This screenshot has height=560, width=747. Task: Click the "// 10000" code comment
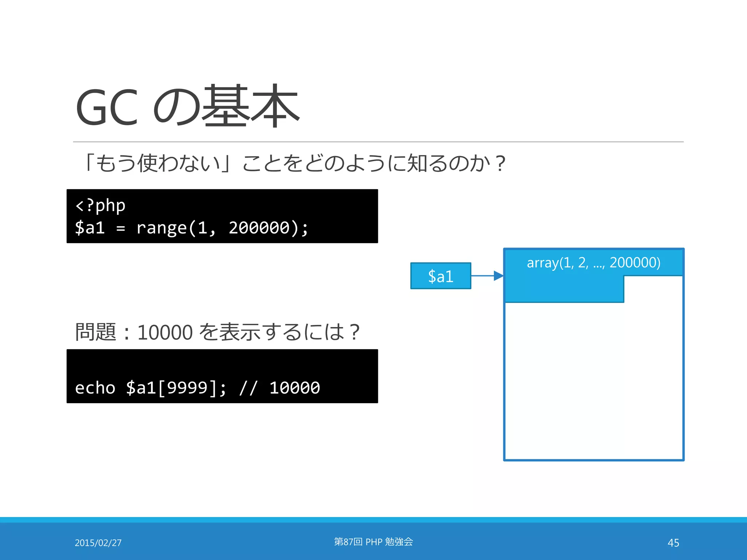coord(280,388)
